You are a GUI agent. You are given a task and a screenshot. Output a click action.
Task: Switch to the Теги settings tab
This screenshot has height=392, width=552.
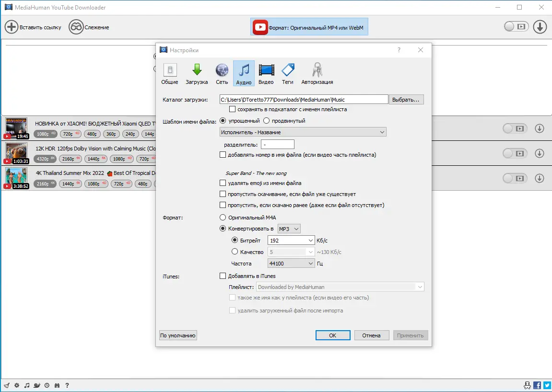click(x=288, y=73)
